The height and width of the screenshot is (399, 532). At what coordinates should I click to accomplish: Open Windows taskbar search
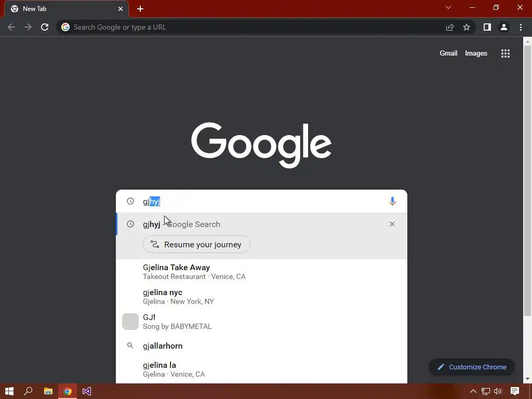tap(28, 391)
